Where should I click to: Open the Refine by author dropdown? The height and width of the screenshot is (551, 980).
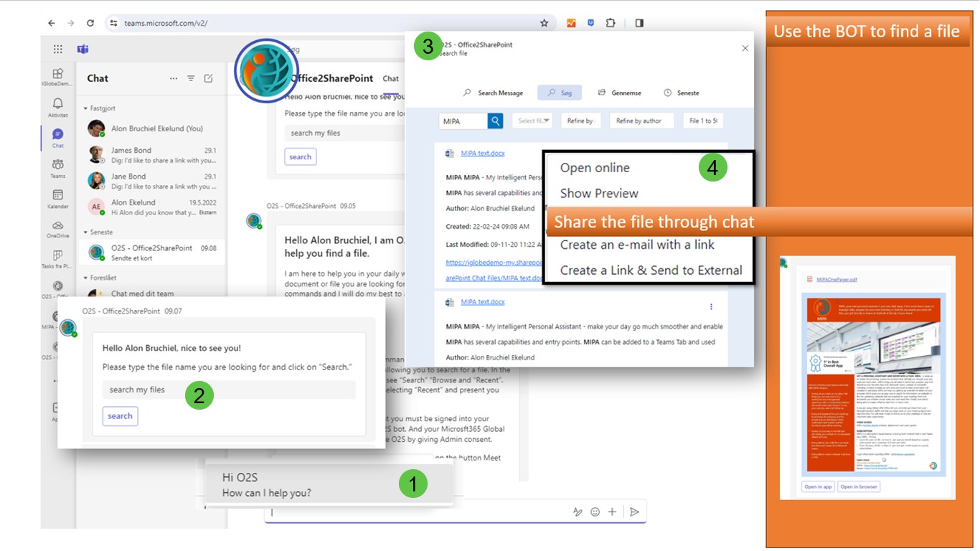click(642, 121)
